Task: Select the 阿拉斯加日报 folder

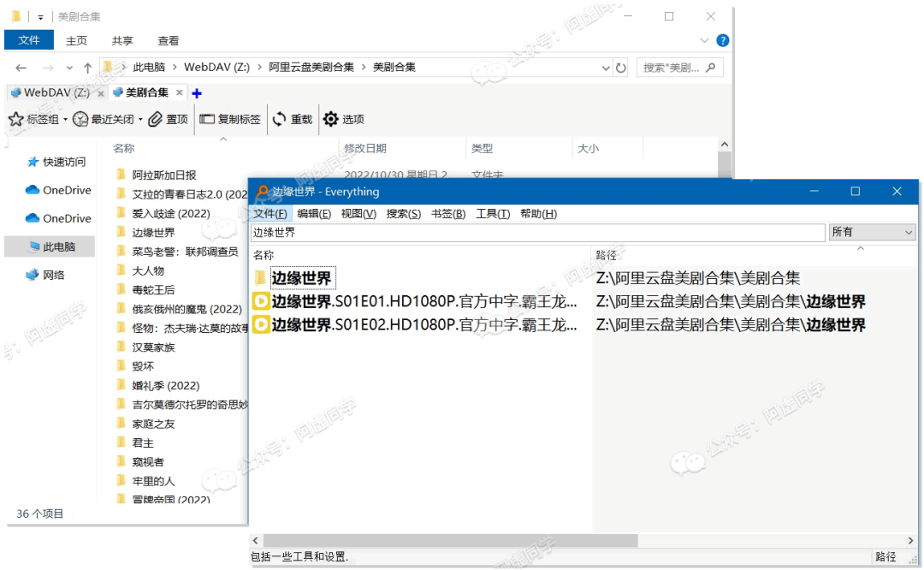Action: click(x=163, y=175)
